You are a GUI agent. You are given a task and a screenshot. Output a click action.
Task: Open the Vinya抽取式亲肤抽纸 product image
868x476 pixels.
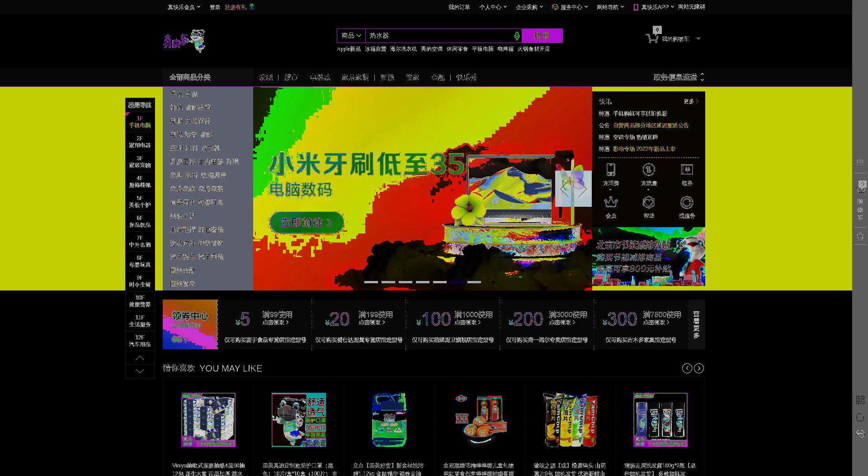coord(208,420)
